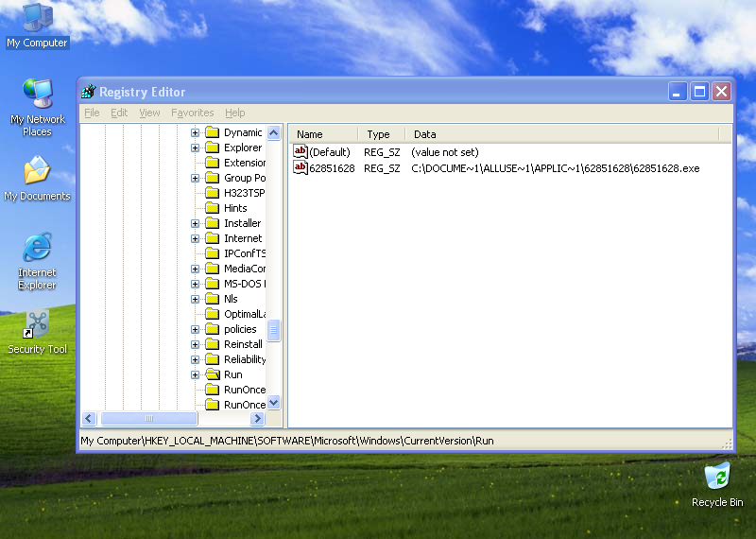Click the Internet key folder icon

(x=212, y=238)
